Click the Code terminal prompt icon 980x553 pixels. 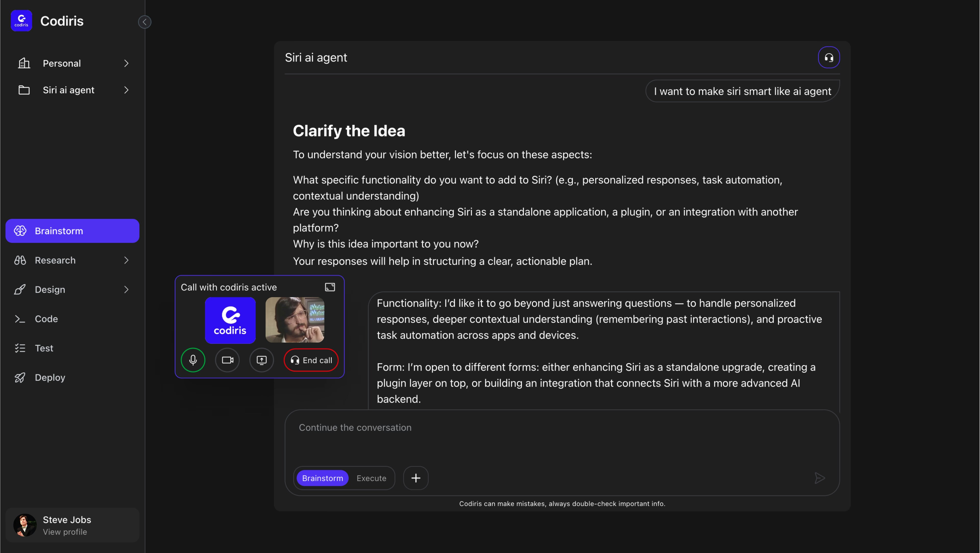(20, 319)
